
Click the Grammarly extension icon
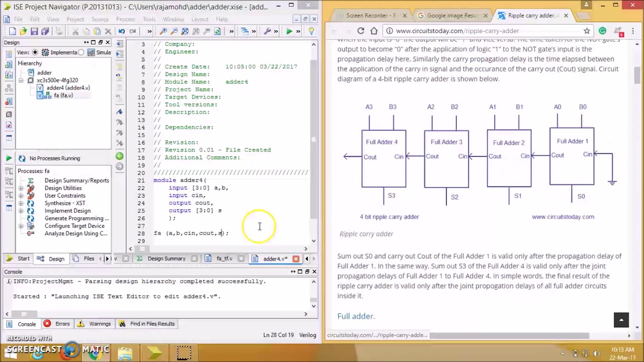click(602, 31)
